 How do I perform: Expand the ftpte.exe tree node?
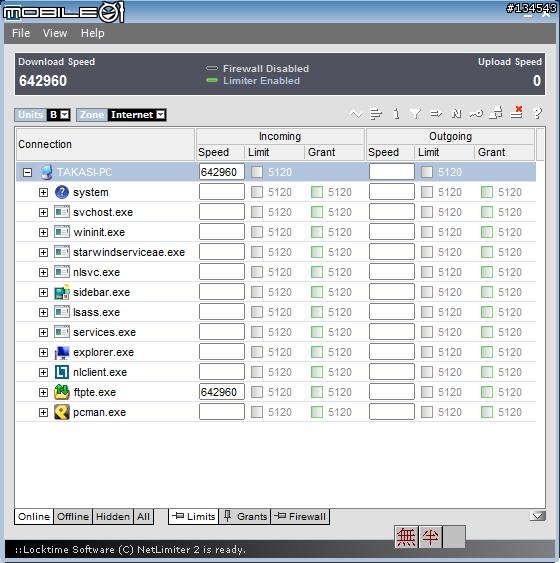(43, 392)
